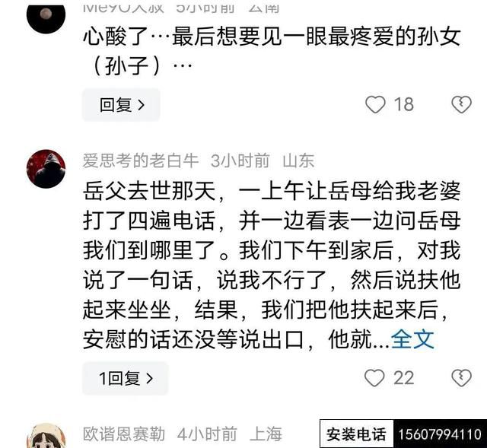This screenshot has height=448, width=487.
Task: Dislike the 岳父去世那天 comment via broken heart
Action: click(x=461, y=378)
